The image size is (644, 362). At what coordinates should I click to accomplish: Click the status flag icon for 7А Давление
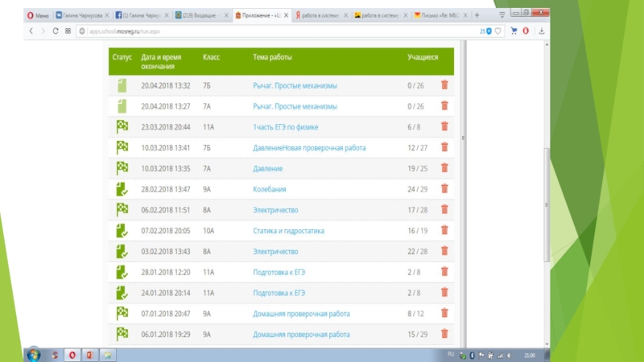point(122,168)
